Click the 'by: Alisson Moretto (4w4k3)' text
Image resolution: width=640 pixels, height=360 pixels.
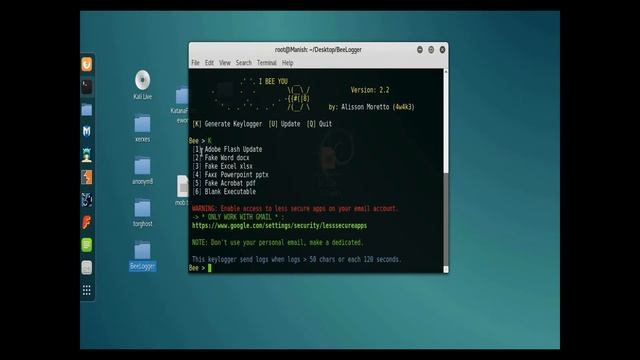click(x=371, y=107)
